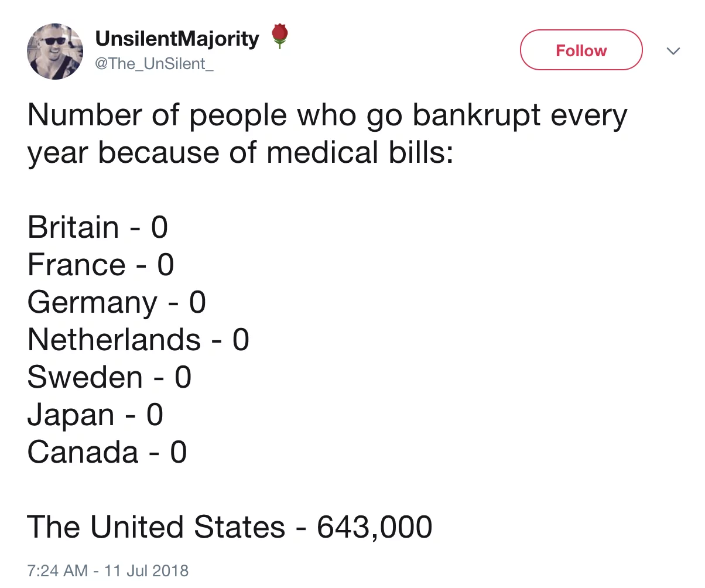Viewport: 705px width, 588px height.
Task: Click the 643,000 figure
Action: (375, 527)
